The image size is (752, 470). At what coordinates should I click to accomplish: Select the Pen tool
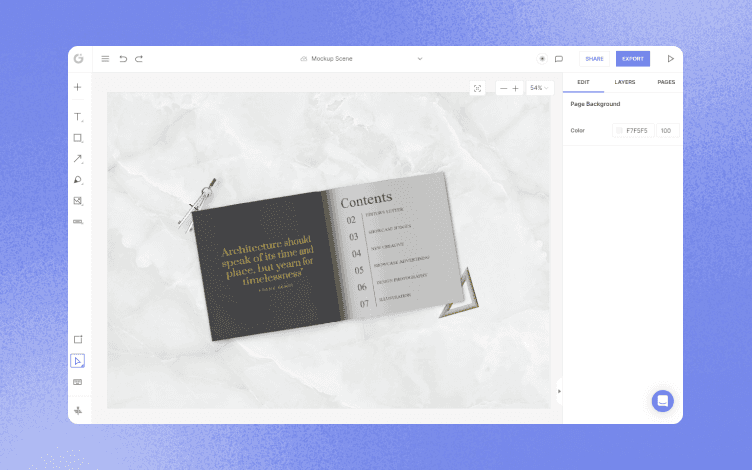(x=78, y=180)
